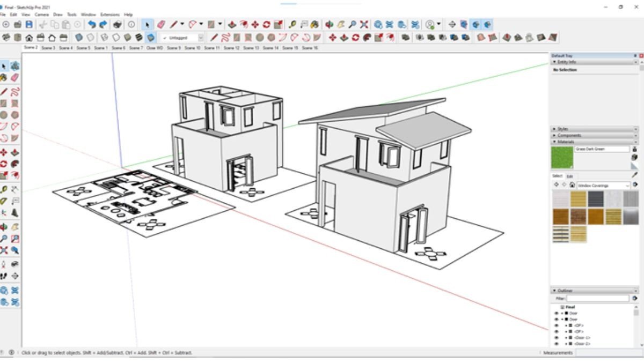Hide the <Door-1> item via eye icon

pyautogui.click(x=556, y=338)
